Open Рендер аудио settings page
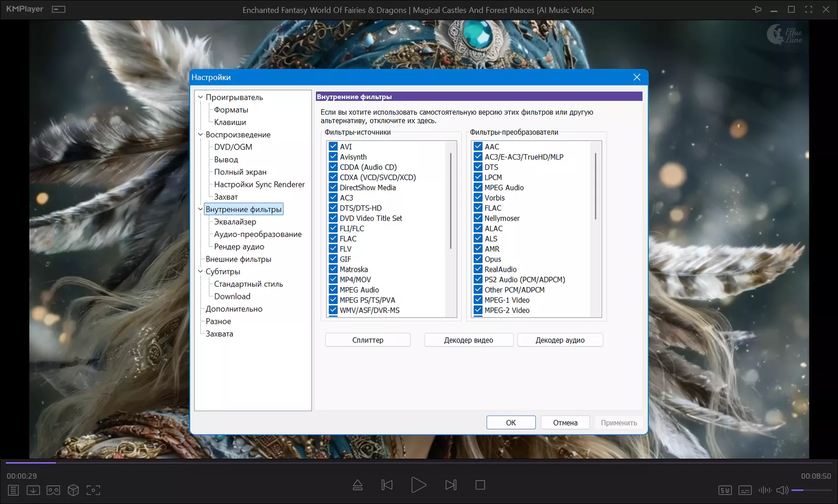838x504 pixels. point(239,247)
